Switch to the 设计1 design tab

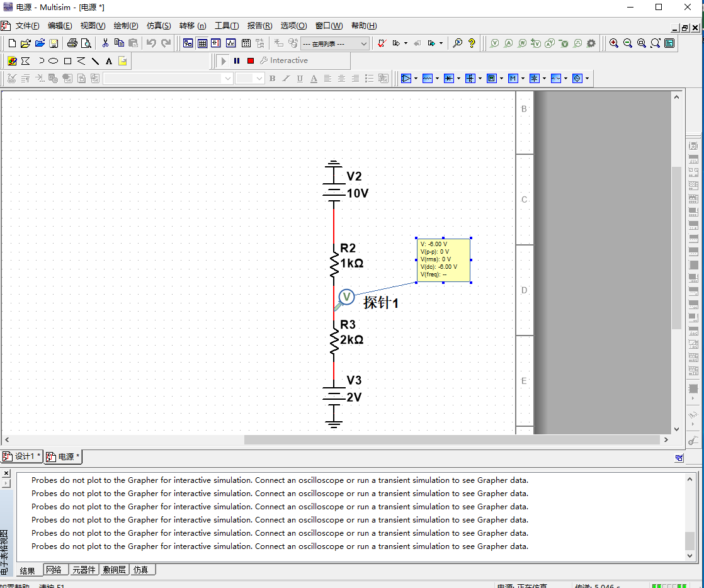coord(21,456)
